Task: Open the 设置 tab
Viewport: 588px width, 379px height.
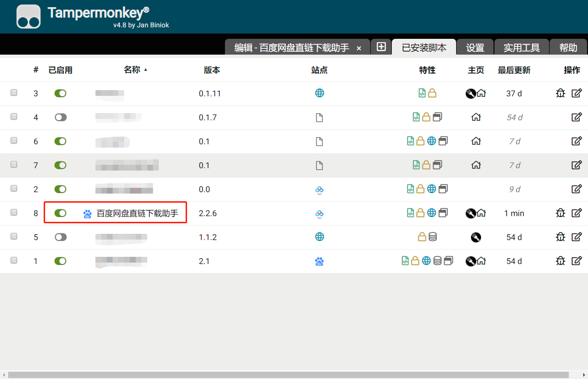Action: tap(475, 47)
